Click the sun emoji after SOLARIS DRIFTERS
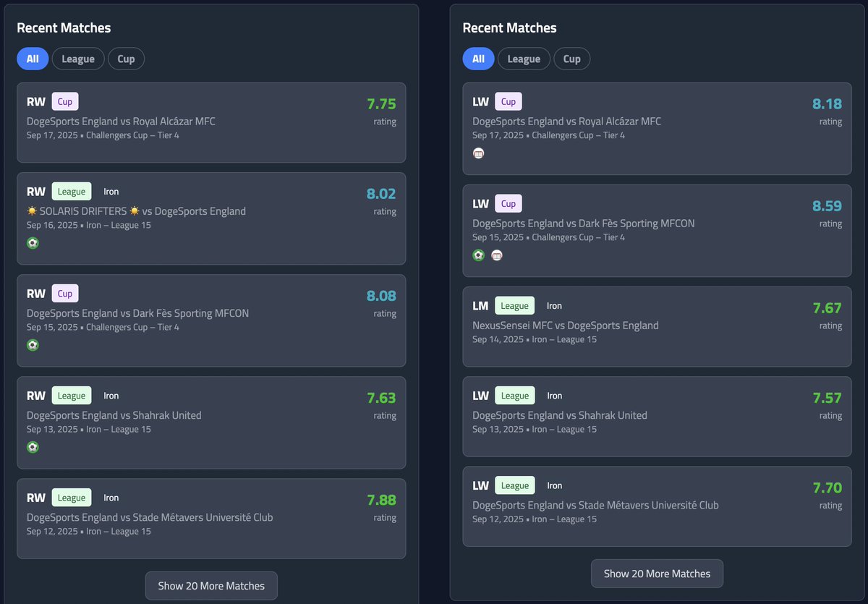Viewport: 868px width, 604px height. tap(134, 211)
